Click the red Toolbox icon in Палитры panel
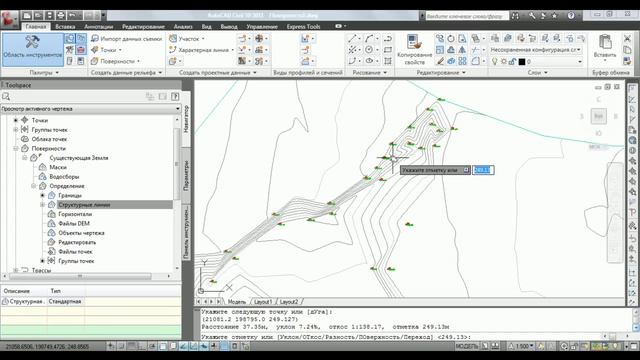This screenshot has height=360, width=640. click(81, 50)
